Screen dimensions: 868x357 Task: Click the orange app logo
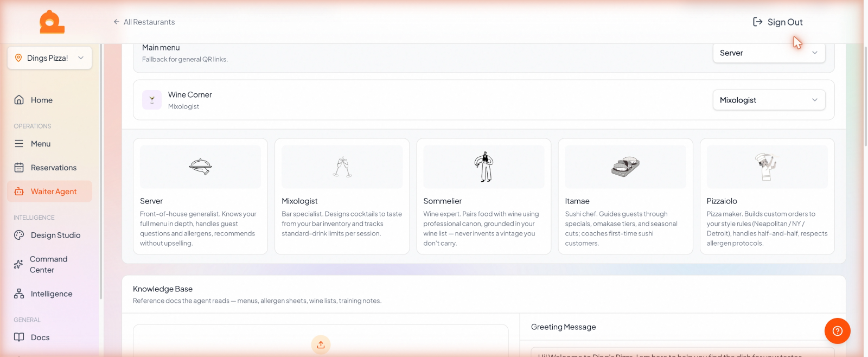(52, 22)
